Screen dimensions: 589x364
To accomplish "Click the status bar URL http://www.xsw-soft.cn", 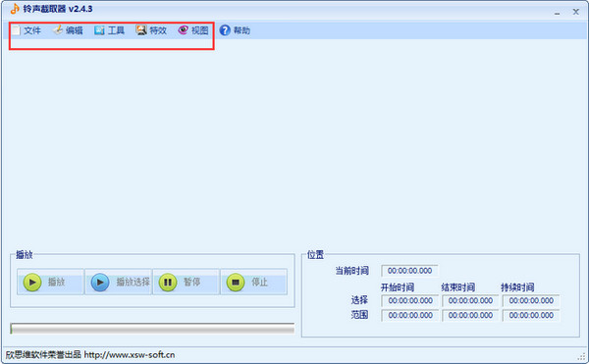I will click(130, 354).
